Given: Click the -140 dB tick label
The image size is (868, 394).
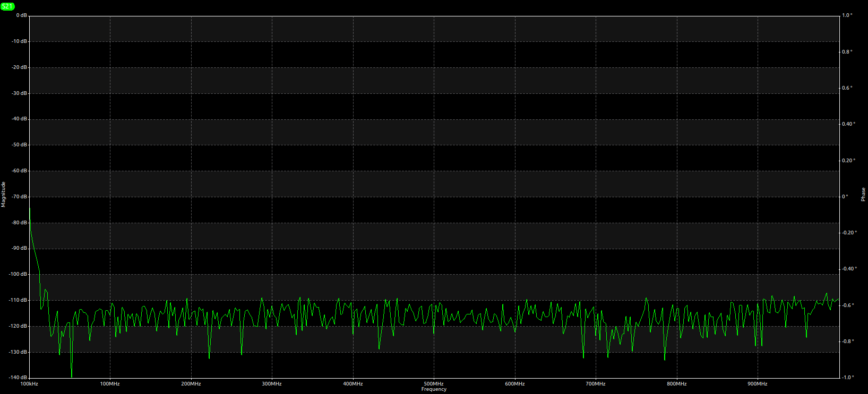Looking at the screenshot, I should coord(19,378).
